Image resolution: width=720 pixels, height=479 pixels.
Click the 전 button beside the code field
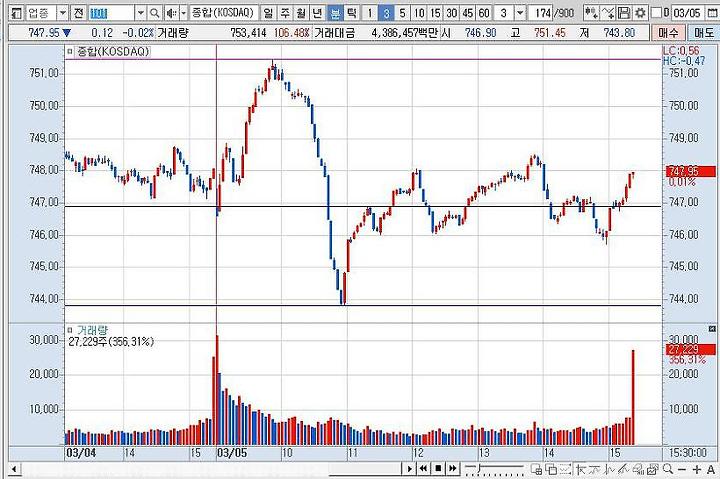point(79,13)
